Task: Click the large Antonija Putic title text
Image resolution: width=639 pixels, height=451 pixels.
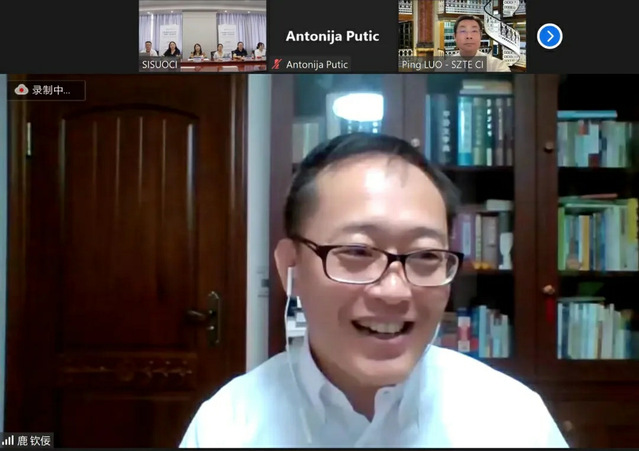Action: [x=332, y=36]
